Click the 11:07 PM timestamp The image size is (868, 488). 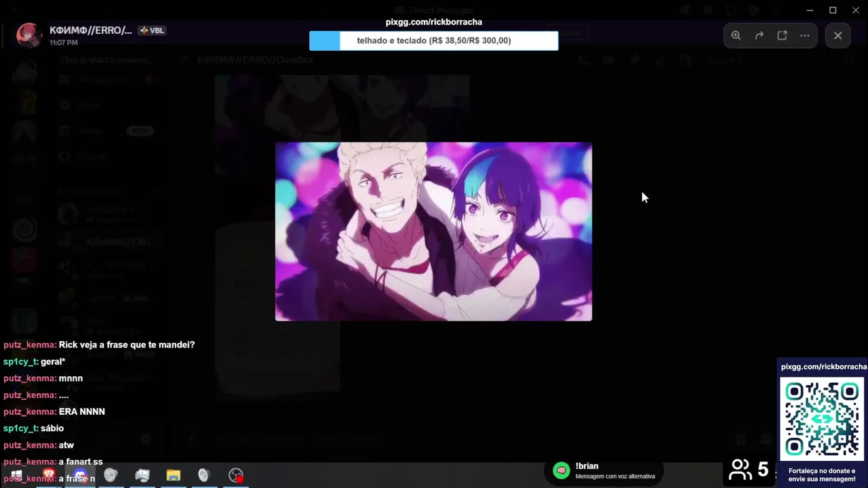(x=64, y=43)
